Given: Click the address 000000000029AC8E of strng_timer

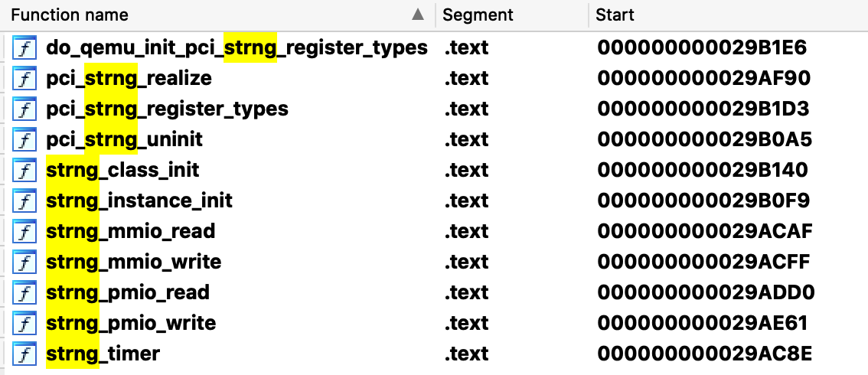Looking at the screenshot, I should coord(703,354).
